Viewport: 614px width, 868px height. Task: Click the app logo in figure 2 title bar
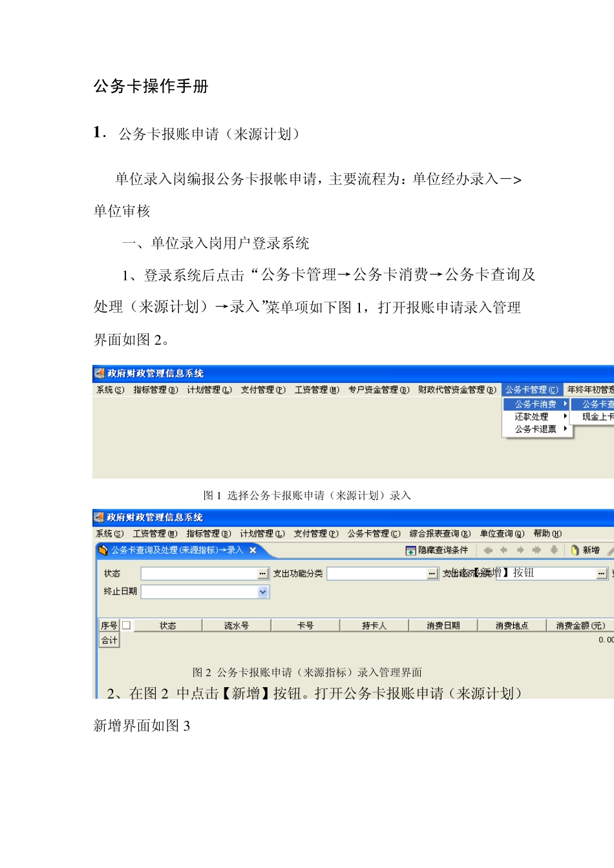click(x=100, y=517)
